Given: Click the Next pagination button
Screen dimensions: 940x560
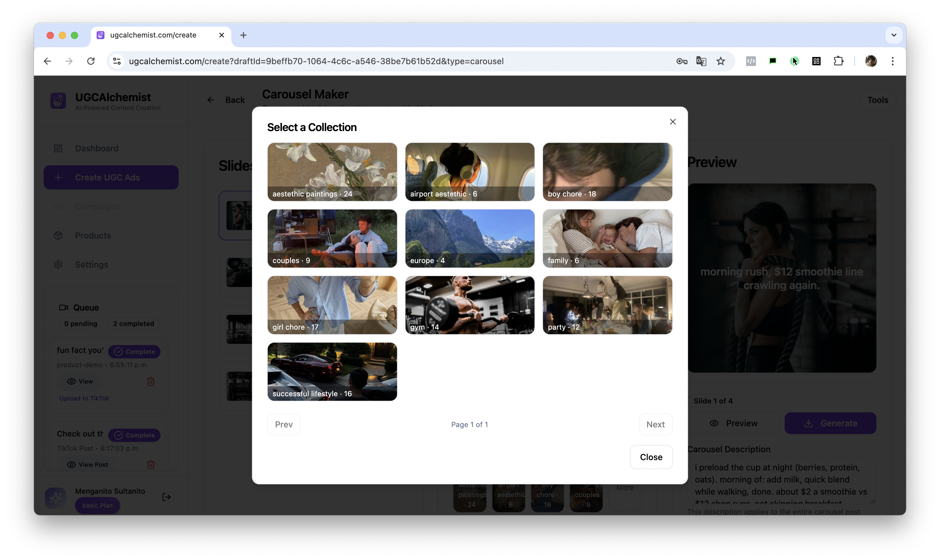Looking at the screenshot, I should point(655,424).
